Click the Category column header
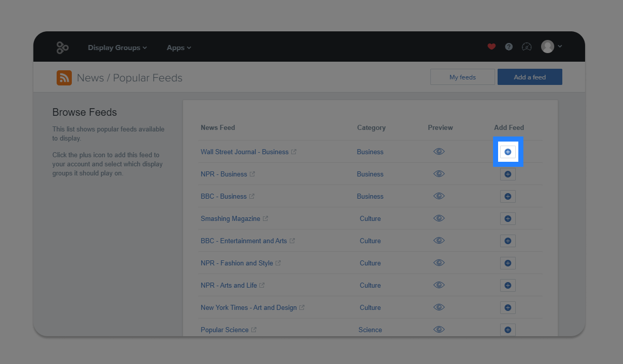Viewport: 623px width, 364px height. (x=371, y=127)
